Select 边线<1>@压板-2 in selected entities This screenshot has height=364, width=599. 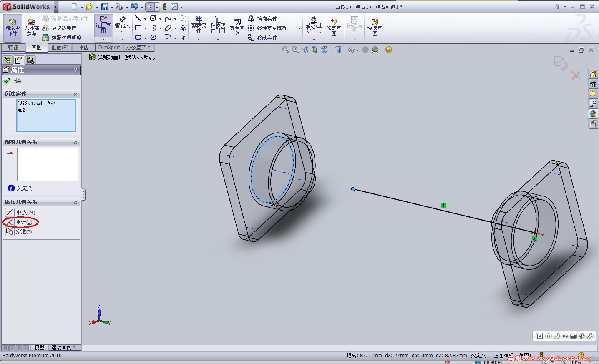tap(36, 103)
